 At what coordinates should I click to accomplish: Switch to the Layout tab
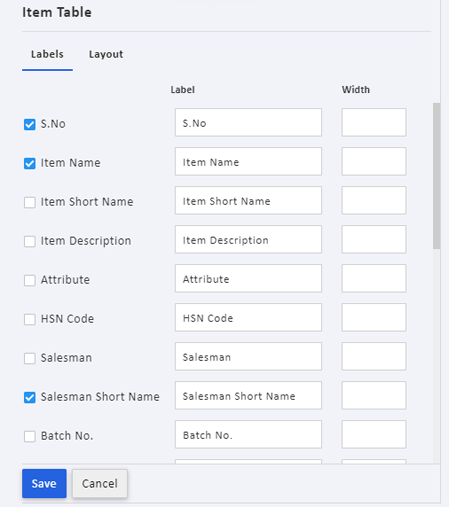pos(106,54)
